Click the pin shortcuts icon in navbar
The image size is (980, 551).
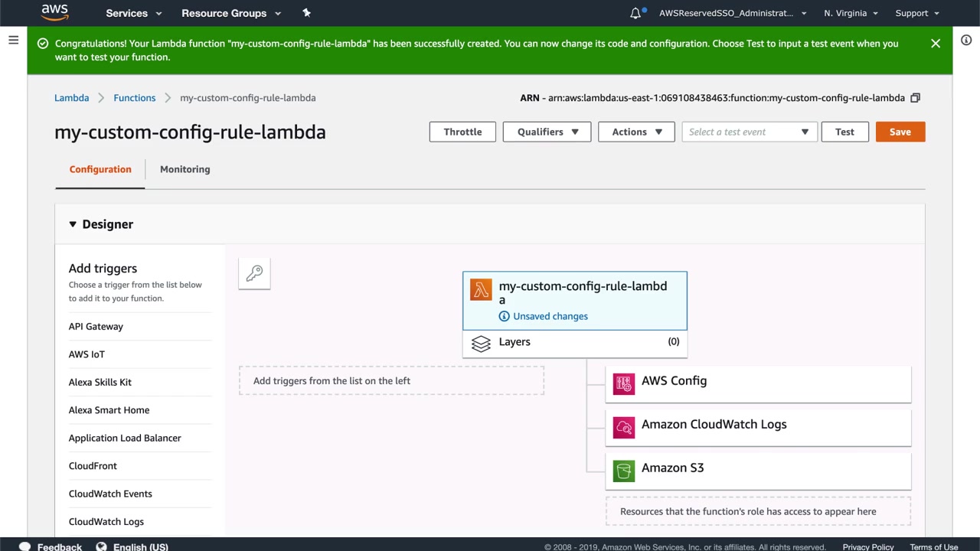(306, 13)
